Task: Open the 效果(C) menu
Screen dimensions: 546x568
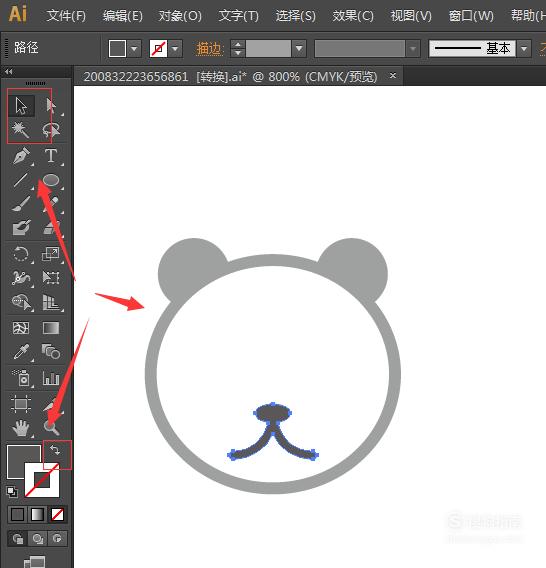Action: (353, 16)
